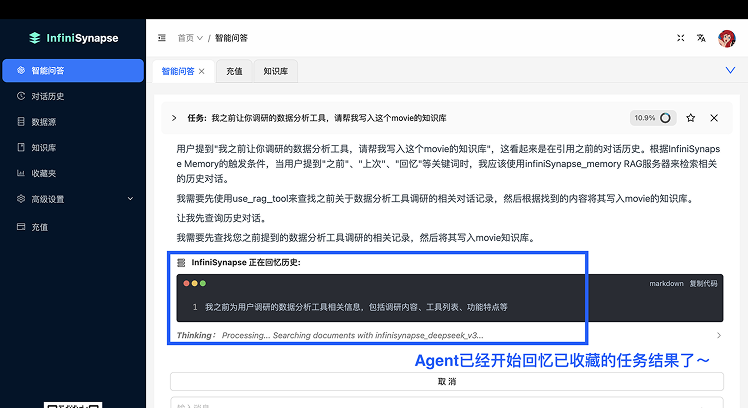Click the 取消 button
The image size is (748, 408).
(x=447, y=381)
